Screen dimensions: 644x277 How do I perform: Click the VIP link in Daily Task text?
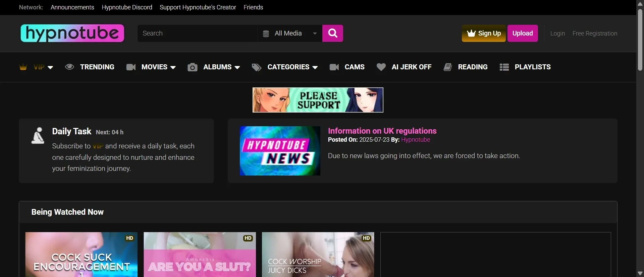pos(98,146)
